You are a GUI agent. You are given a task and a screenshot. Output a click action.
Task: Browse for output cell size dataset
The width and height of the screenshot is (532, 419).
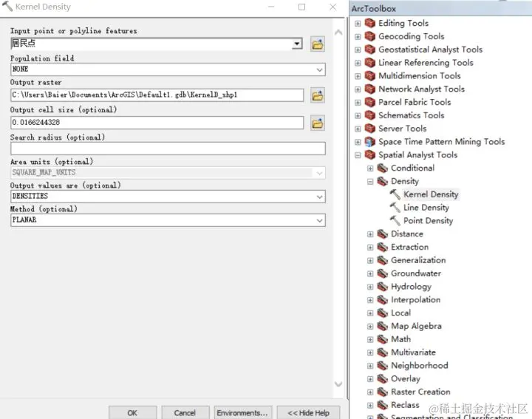tap(318, 123)
